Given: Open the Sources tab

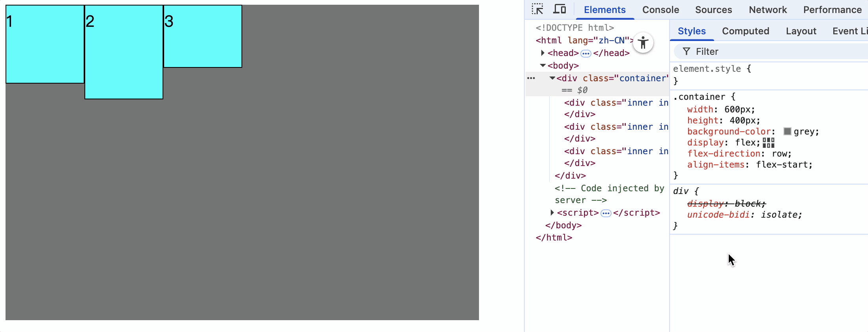Looking at the screenshot, I should (x=713, y=10).
